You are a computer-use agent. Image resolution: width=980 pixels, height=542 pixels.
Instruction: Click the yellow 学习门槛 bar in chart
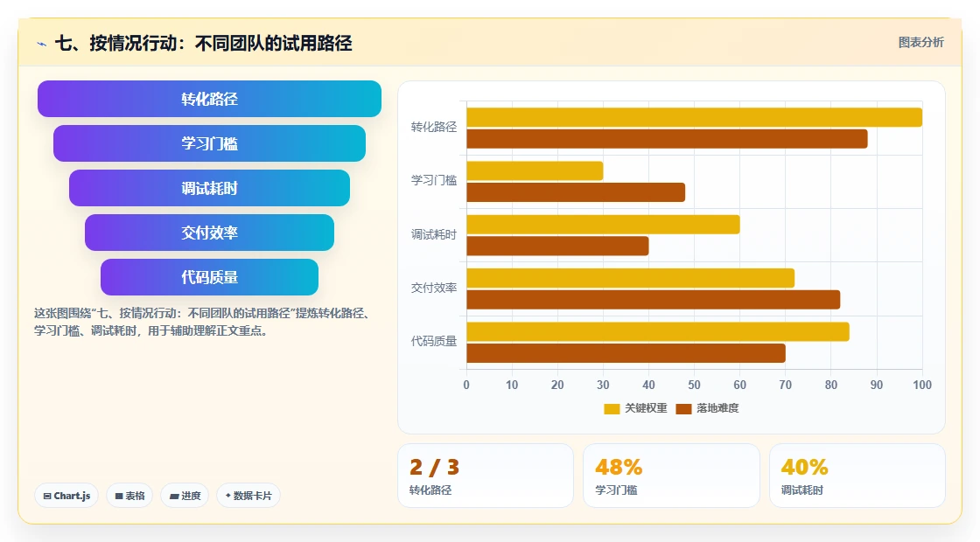(x=535, y=171)
